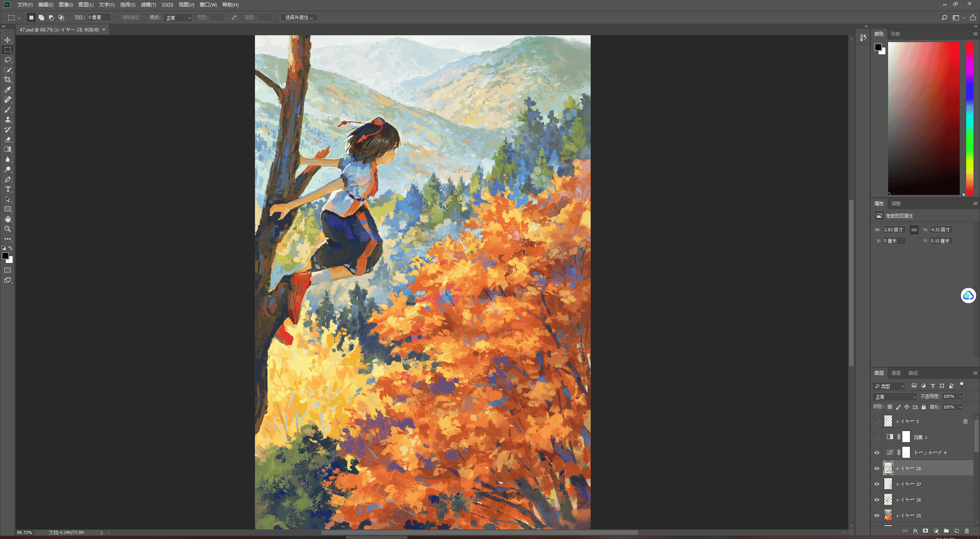Hide layer レイヤー 28

click(x=877, y=468)
